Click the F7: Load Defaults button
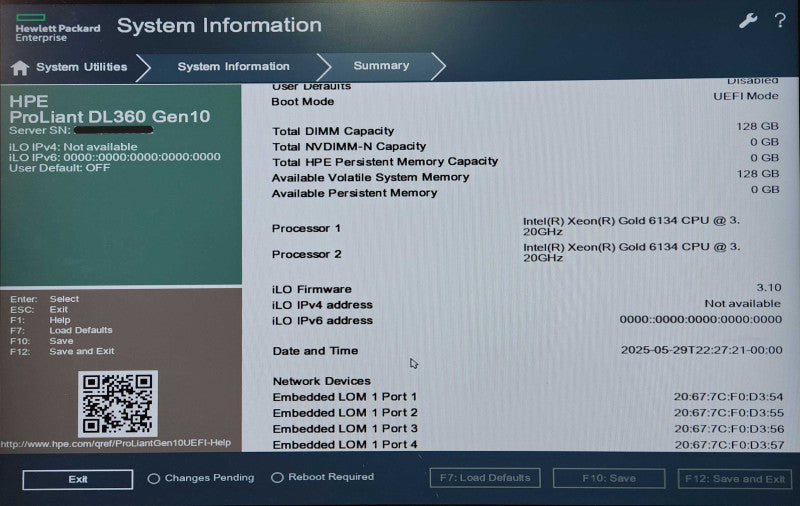This screenshot has width=800, height=506. click(x=485, y=478)
